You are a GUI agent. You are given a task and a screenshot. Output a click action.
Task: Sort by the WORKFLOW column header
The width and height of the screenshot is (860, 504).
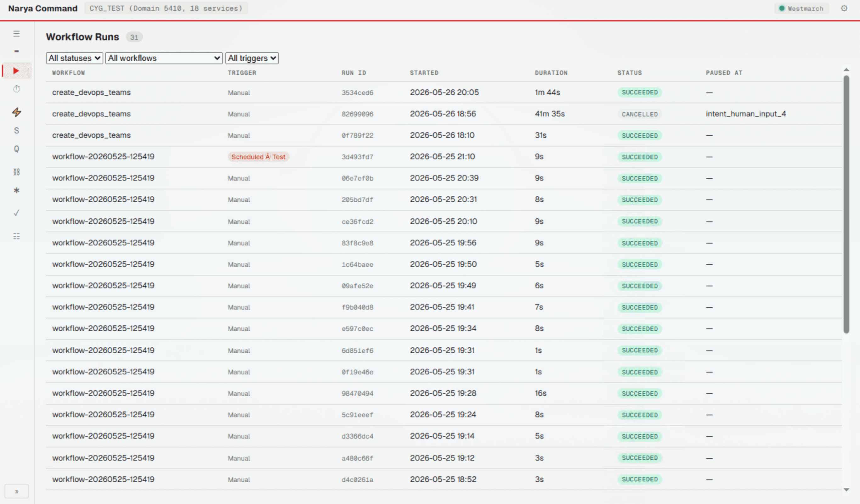pos(69,73)
